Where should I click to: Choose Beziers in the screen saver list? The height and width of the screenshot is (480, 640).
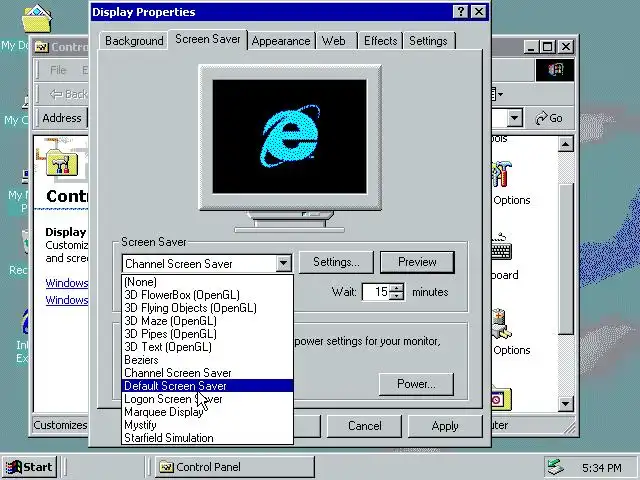click(x=207, y=360)
